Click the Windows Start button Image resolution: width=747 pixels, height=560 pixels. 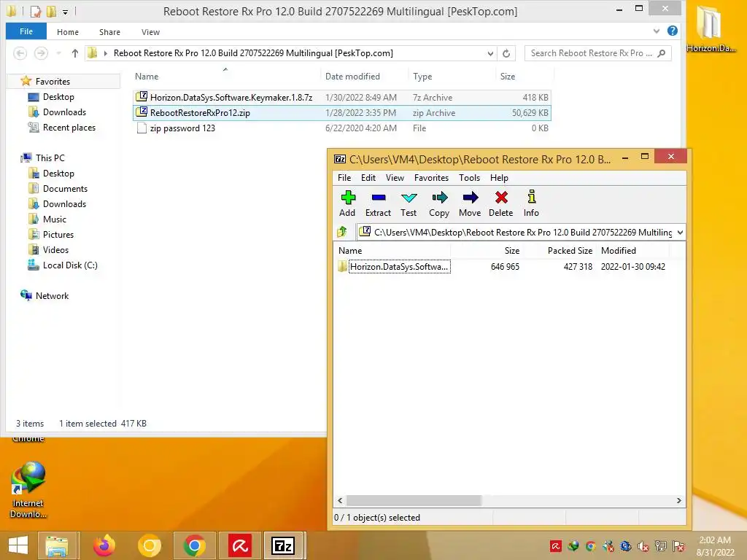18,545
